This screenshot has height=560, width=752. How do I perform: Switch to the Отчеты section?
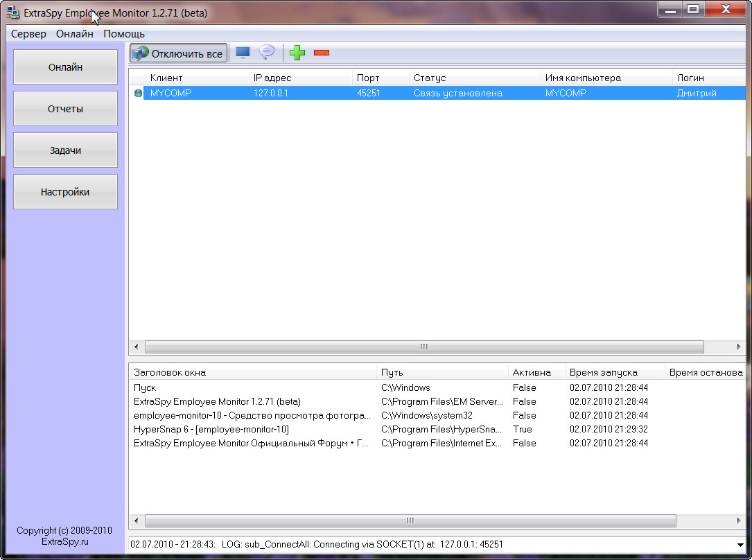tap(66, 109)
